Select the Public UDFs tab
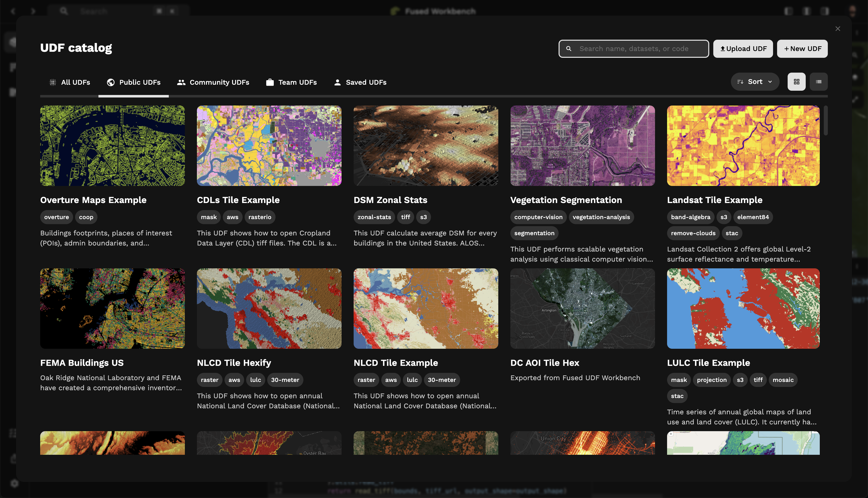The width and height of the screenshot is (868, 498). 133,82
